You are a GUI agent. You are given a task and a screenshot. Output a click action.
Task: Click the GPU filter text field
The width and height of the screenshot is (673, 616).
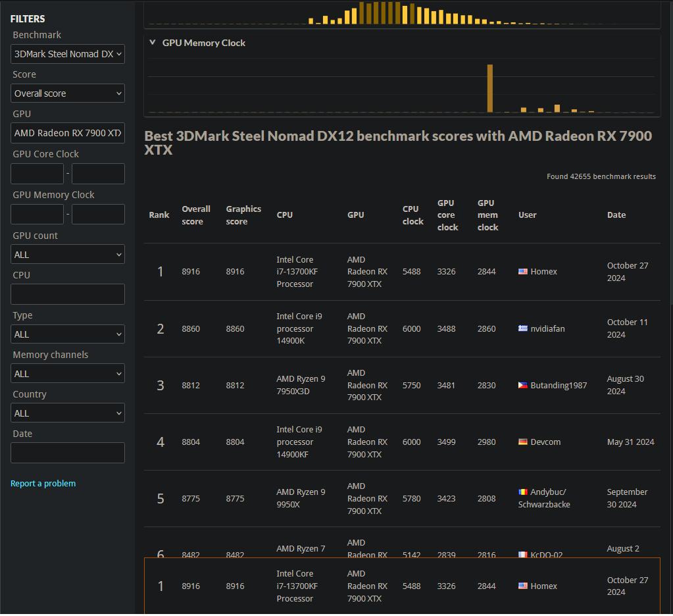(68, 133)
